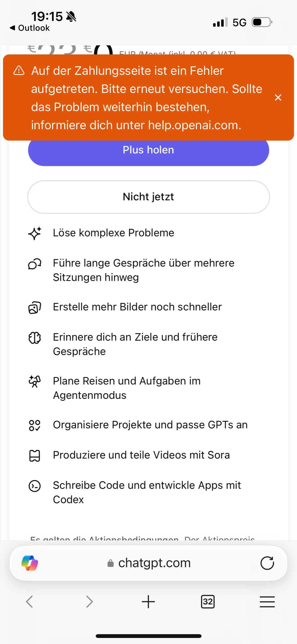Tap the warning triangle icon

click(x=19, y=71)
